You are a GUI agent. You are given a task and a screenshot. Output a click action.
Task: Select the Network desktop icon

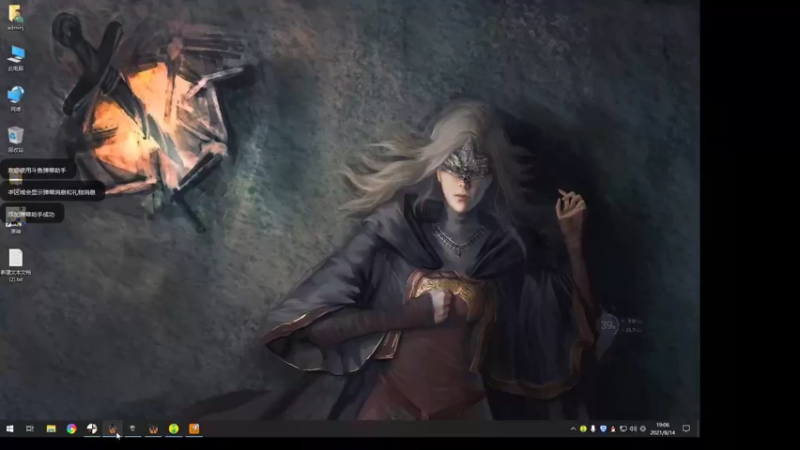click(x=16, y=98)
